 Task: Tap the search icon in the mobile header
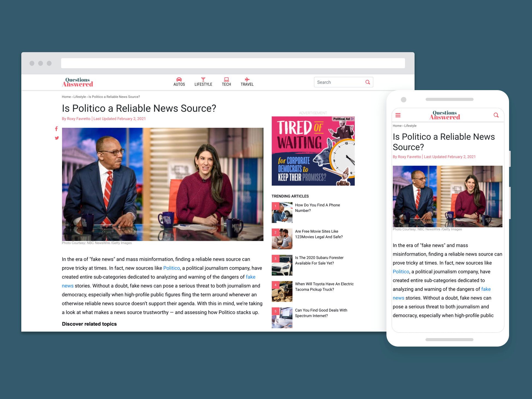496,115
